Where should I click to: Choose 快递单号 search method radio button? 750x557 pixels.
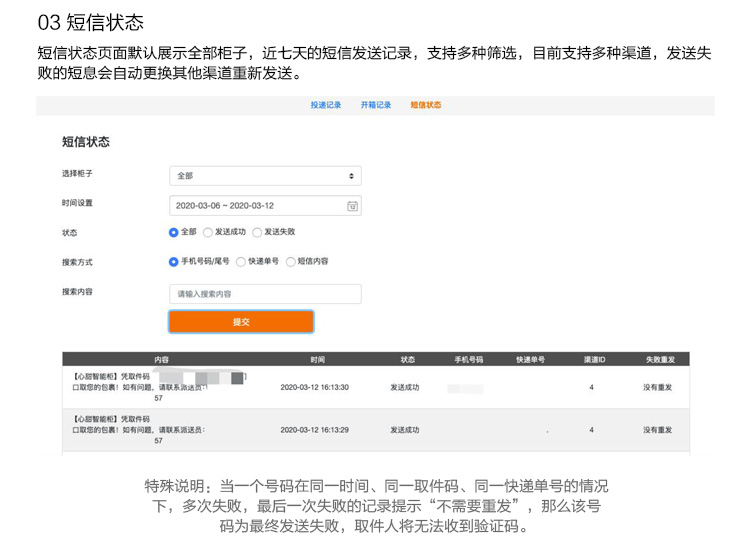click(241, 262)
